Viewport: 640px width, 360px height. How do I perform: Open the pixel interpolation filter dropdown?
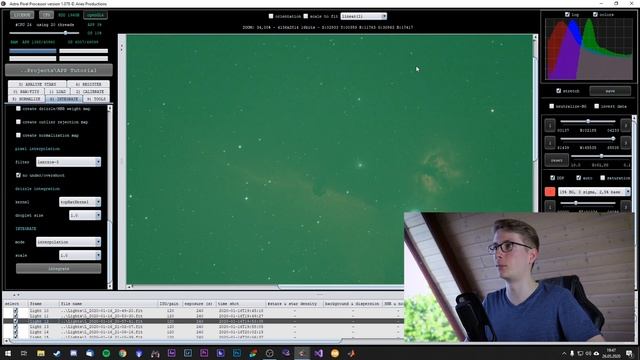point(68,162)
